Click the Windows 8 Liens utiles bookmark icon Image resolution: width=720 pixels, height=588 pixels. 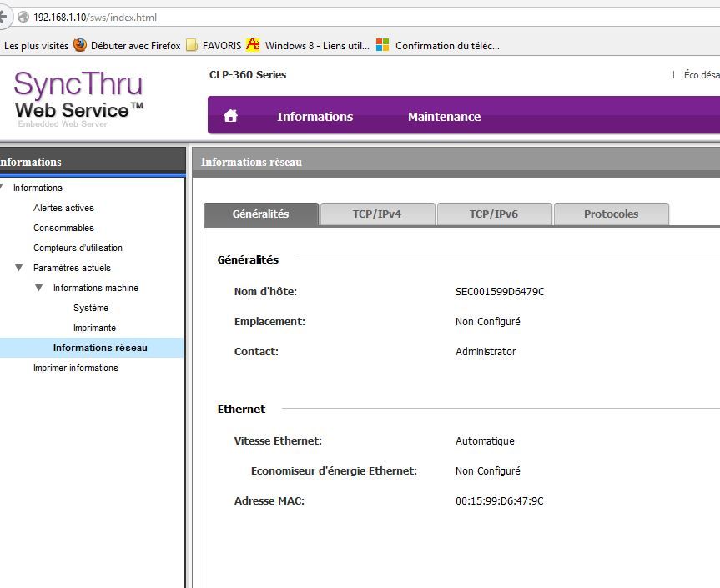pos(253,45)
